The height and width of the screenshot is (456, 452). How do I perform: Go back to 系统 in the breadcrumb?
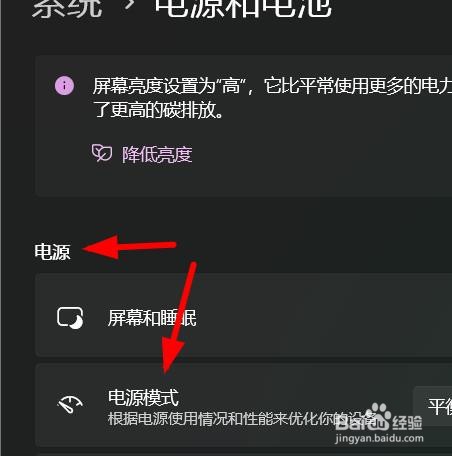pyautogui.click(x=67, y=7)
